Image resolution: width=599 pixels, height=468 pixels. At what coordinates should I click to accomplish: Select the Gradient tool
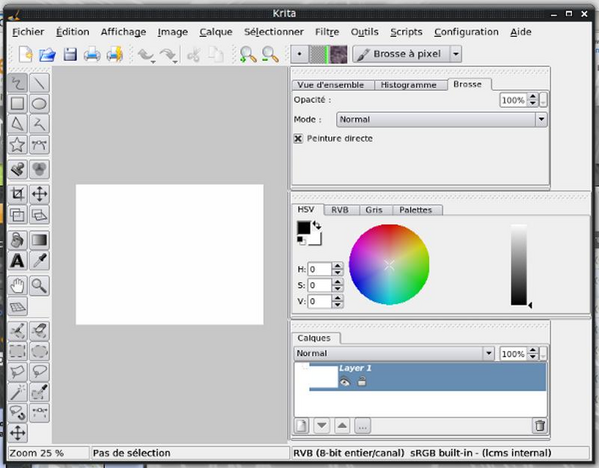(x=39, y=240)
